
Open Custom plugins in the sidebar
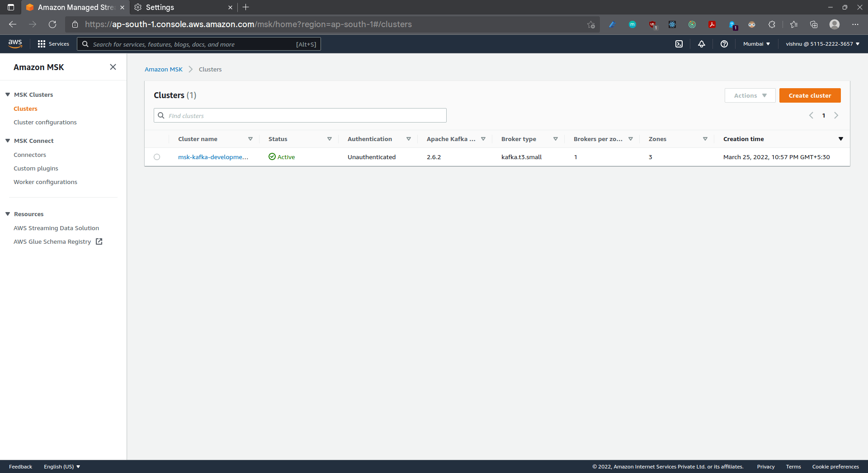pyautogui.click(x=36, y=168)
